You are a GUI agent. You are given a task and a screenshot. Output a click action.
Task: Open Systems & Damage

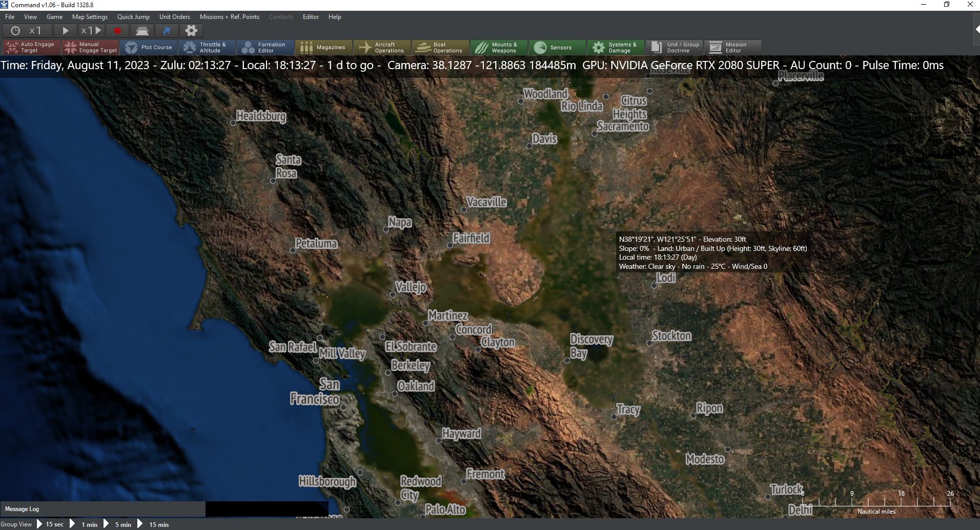(x=616, y=48)
